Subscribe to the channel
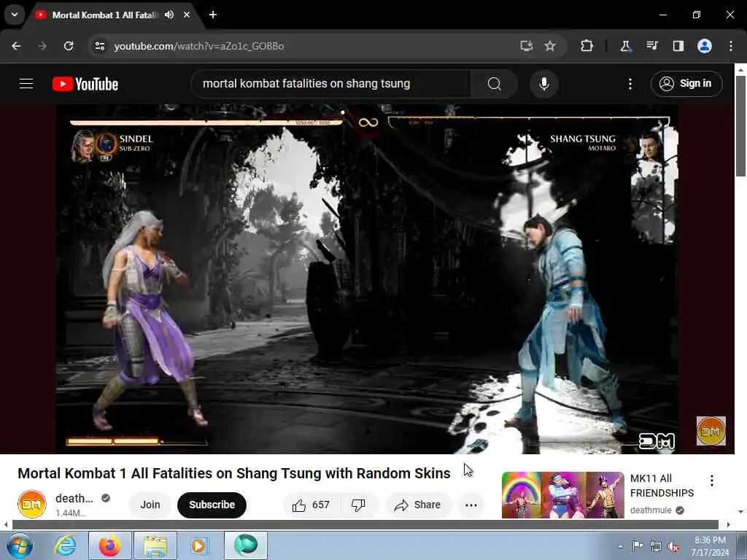The height and width of the screenshot is (560, 747). click(212, 505)
